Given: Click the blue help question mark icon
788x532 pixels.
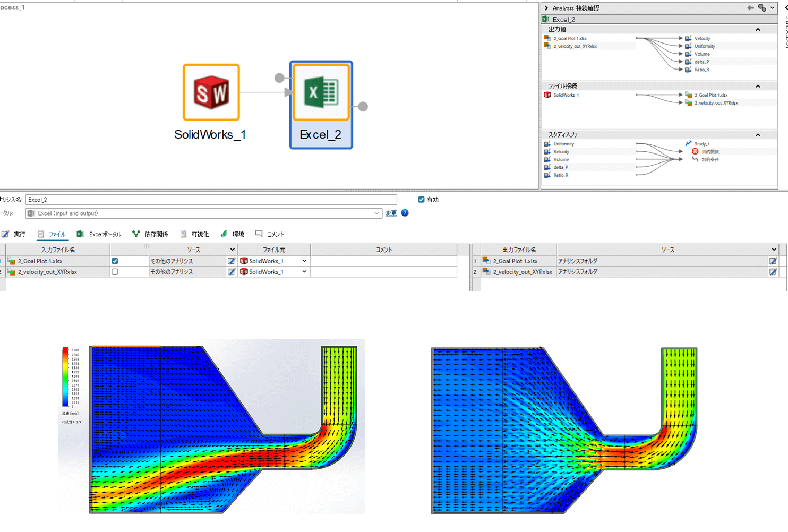Looking at the screenshot, I should click(405, 213).
